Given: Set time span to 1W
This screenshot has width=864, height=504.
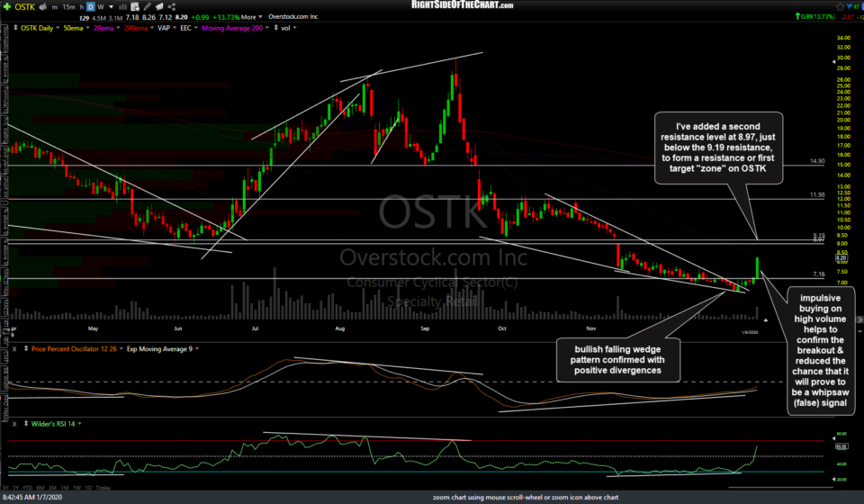Looking at the screenshot, I should (x=76, y=488).
